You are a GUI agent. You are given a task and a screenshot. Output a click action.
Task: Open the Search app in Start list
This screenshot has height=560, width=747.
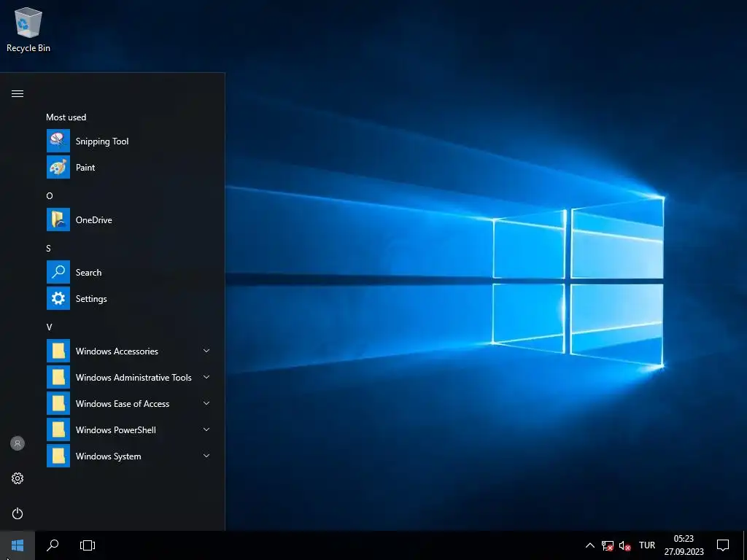pos(130,273)
